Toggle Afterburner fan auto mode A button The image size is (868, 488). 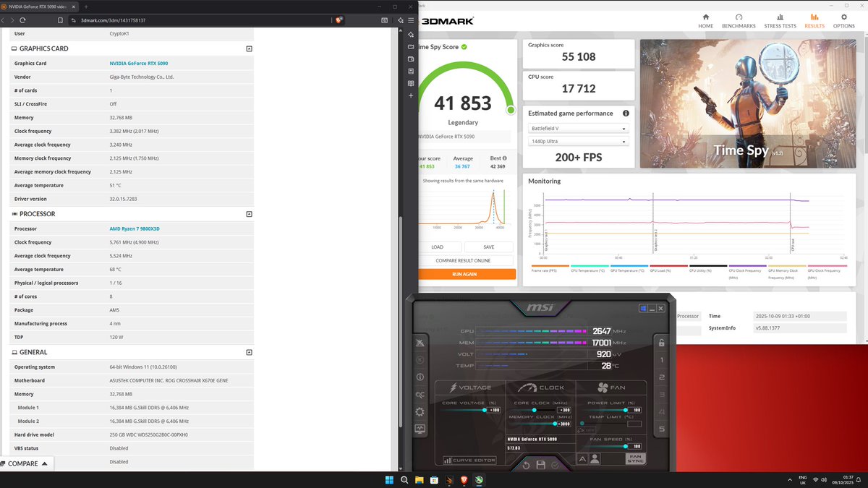pos(582,458)
